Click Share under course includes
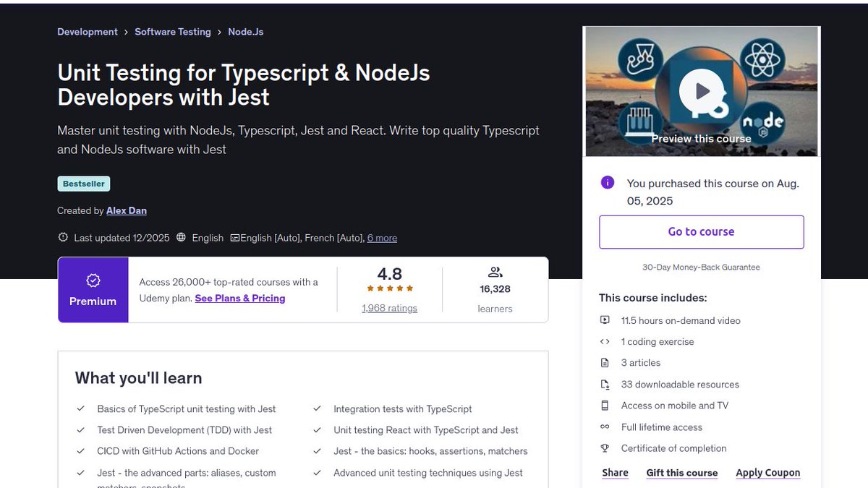The width and height of the screenshot is (868, 488). click(615, 473)
